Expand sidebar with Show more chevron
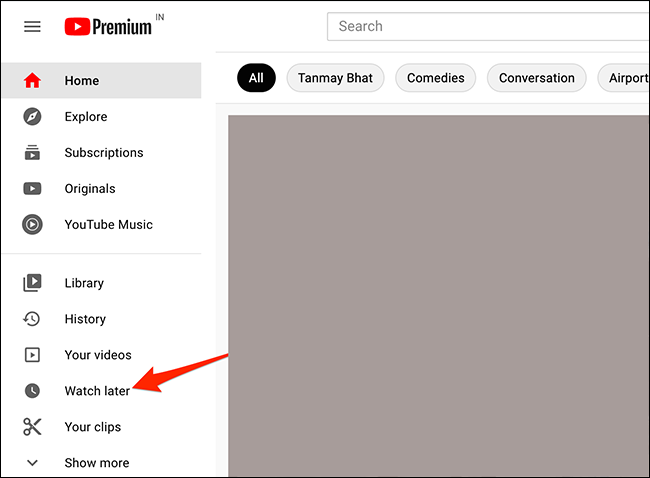 [32, 463]
